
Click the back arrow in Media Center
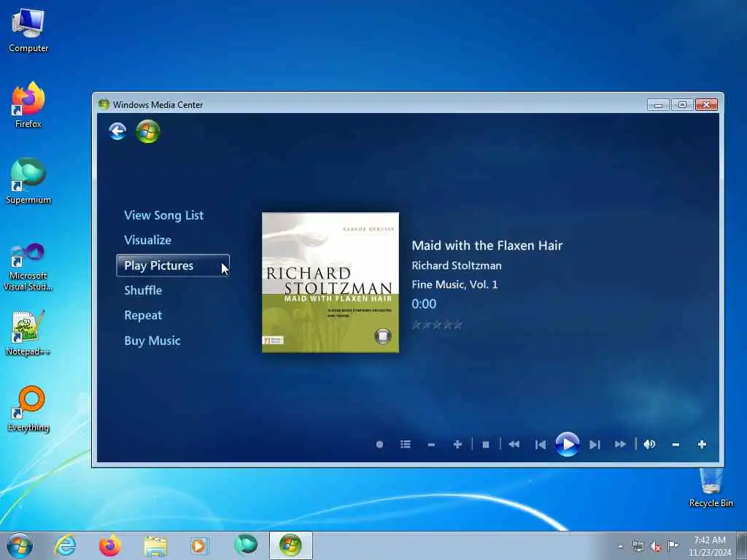(x=117, y=131)
